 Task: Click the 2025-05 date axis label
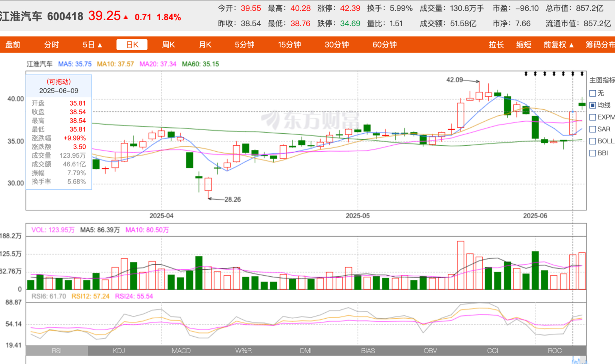tap(357, 216)
